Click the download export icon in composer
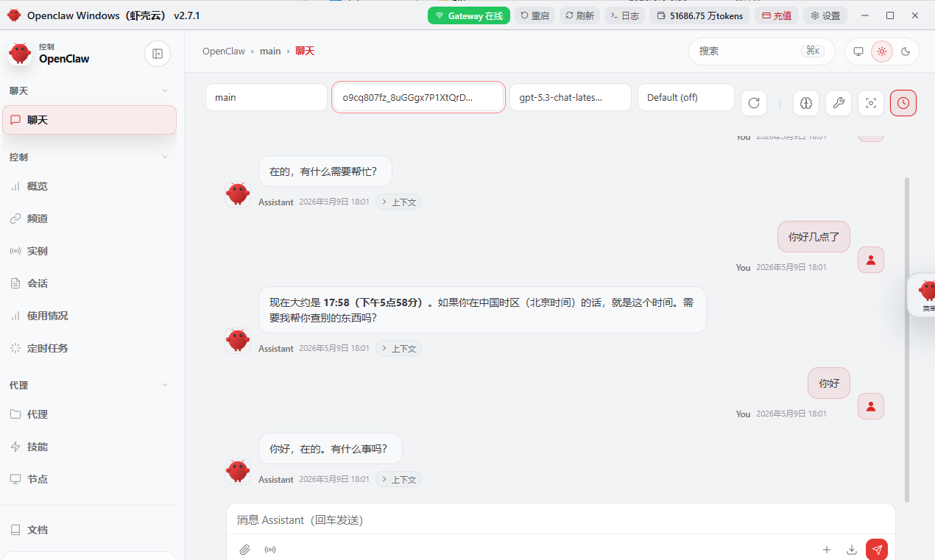Screen dimensions: 935x560 (x=852, y=550)
